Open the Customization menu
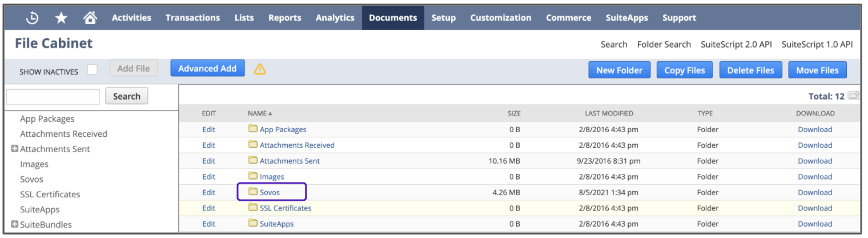The image size is (868, 238). click(500, 18)
